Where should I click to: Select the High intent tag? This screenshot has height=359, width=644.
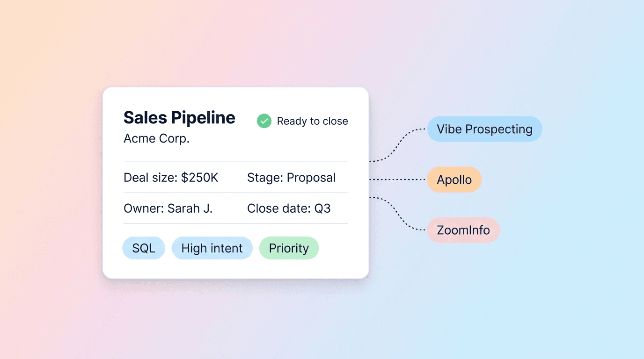[212, 248]
